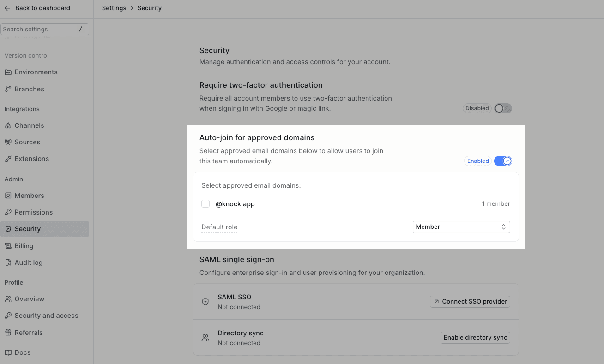Viewport: 604px width, 364px height.
Task: Click the Members icon in sidebar
Action: (8, 196)
